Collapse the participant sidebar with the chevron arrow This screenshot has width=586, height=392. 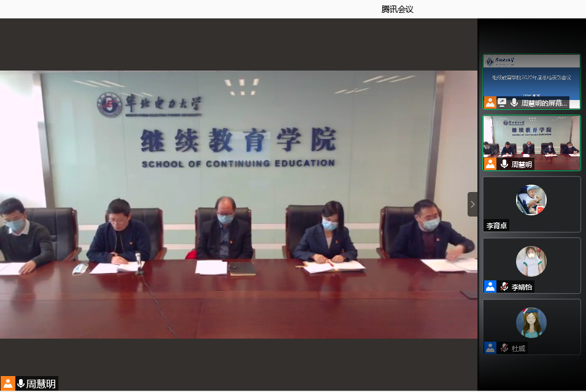(x=472, y=204)
